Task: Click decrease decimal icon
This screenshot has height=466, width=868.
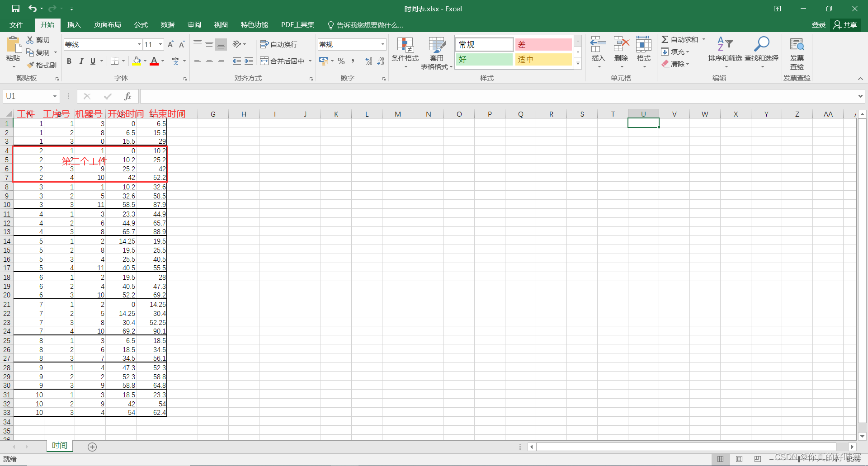Action: [x=381, y=61]
